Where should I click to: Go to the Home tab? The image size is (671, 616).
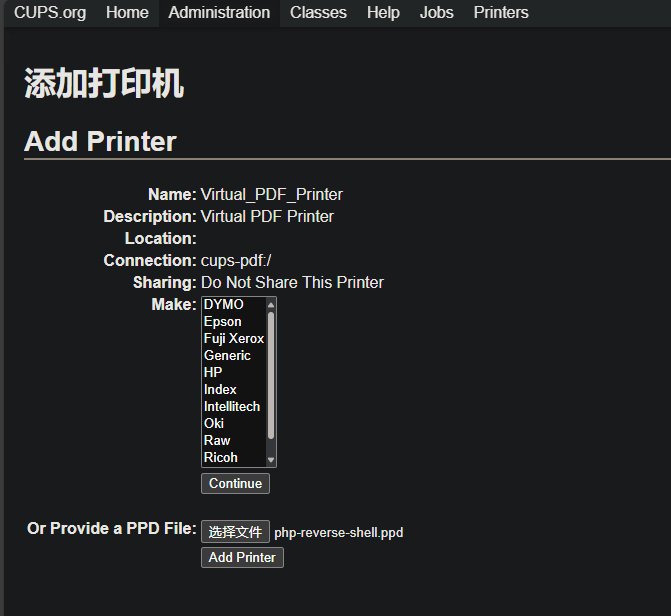(127, 13)
